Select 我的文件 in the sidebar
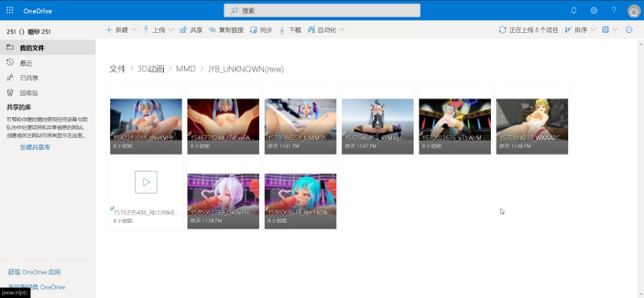This screenshot has height=298, width=644. [48, 48]
